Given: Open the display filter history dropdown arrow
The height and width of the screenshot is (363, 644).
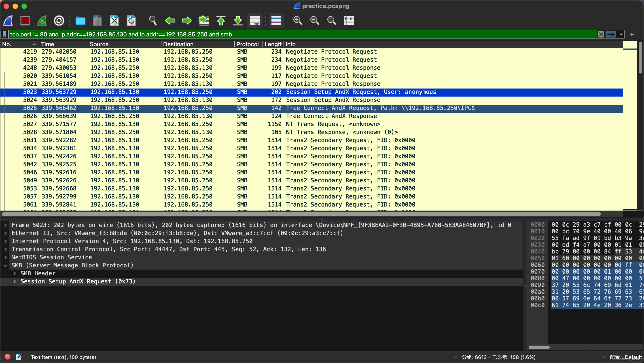Looking at the screenshot, I should 621,34.
